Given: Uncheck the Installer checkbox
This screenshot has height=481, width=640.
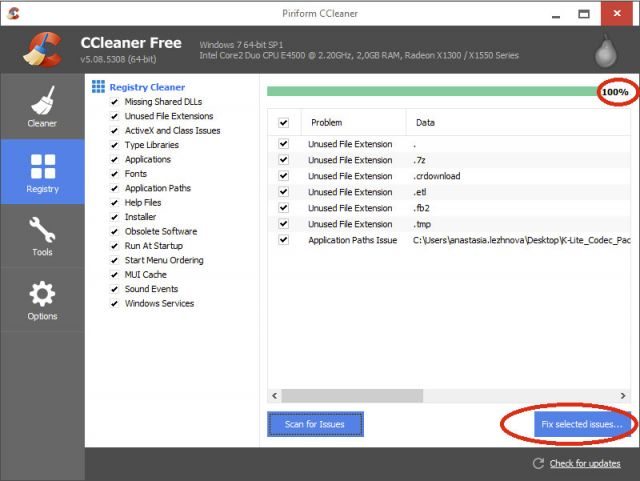Looking at the screenshot, I should 115,217.
